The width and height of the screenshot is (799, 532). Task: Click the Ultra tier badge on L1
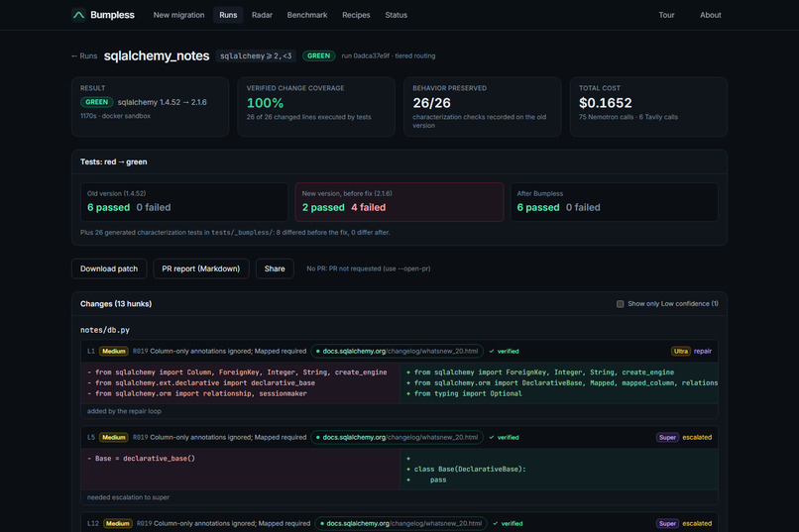click(x=680, y=352)
